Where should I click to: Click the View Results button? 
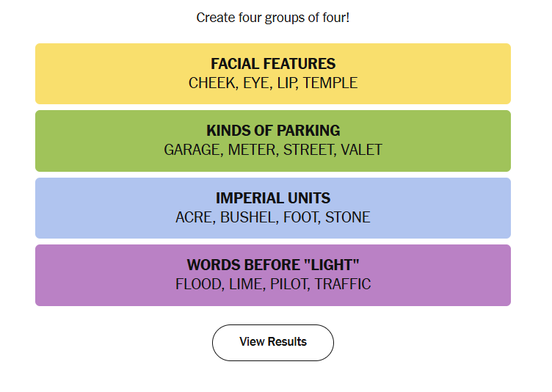click(x=273, y=342)
